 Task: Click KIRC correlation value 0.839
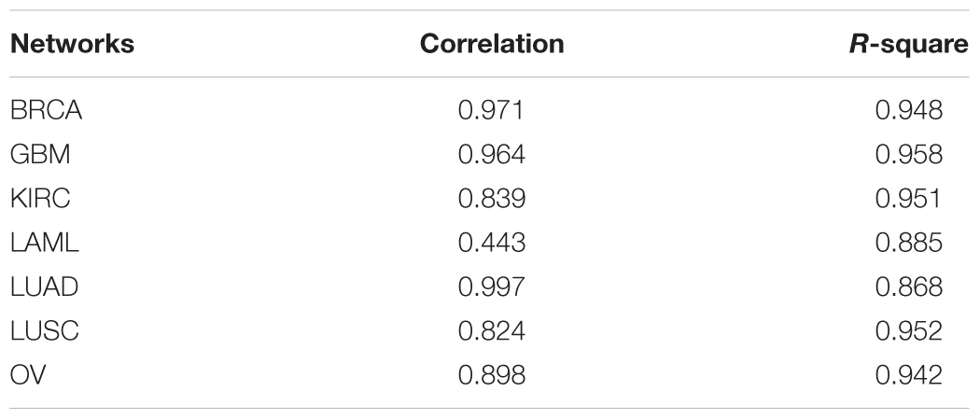[x=492, y=199]
